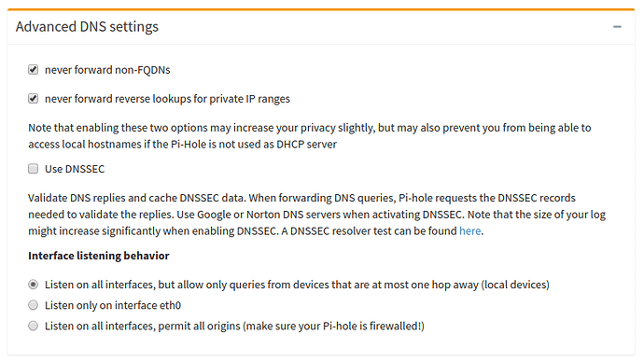Select the local devices one hop radio button
The width and height of the screenshot is (644, 362).
(x=34, y=285)
